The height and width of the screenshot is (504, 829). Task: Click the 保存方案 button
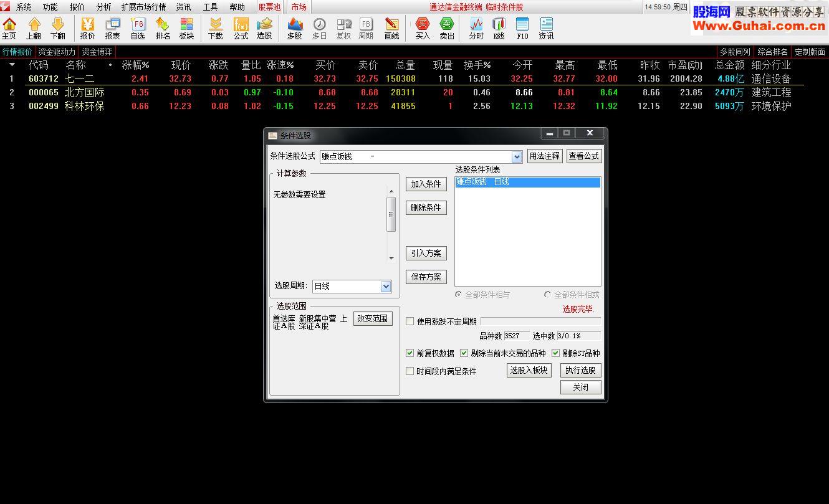(x=426, y=277)
